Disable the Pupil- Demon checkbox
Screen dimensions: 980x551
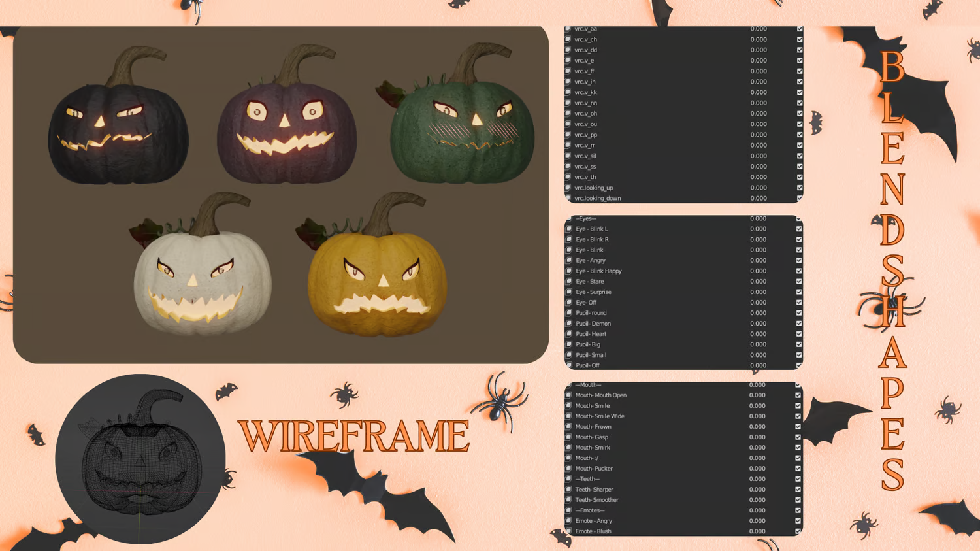pyautogui.click(x=799, y=323)
